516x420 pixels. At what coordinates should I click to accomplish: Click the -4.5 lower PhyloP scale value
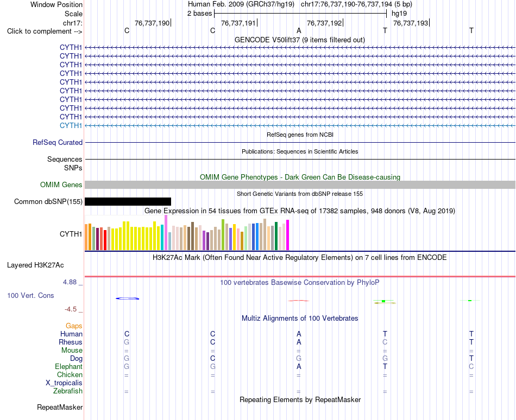[71, 309]
